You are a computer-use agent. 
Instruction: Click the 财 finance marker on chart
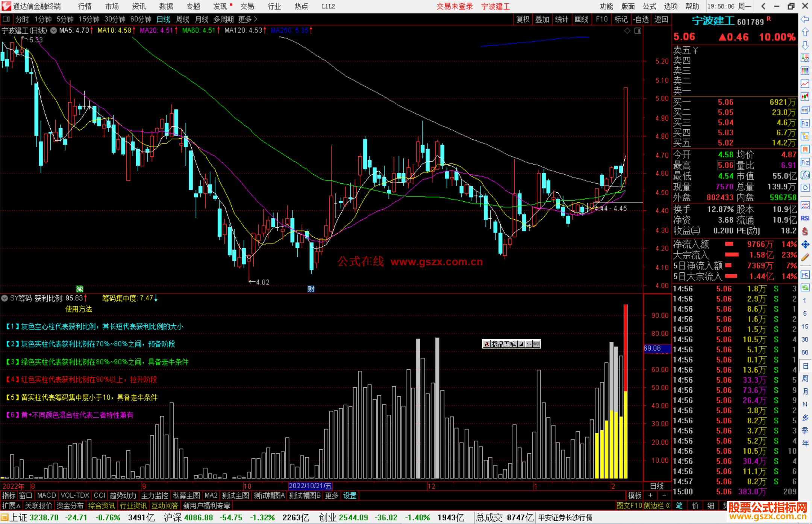tap(311, 289)
